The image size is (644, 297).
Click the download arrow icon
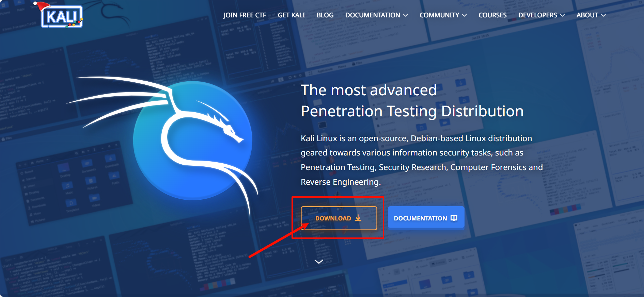(358, 218)
